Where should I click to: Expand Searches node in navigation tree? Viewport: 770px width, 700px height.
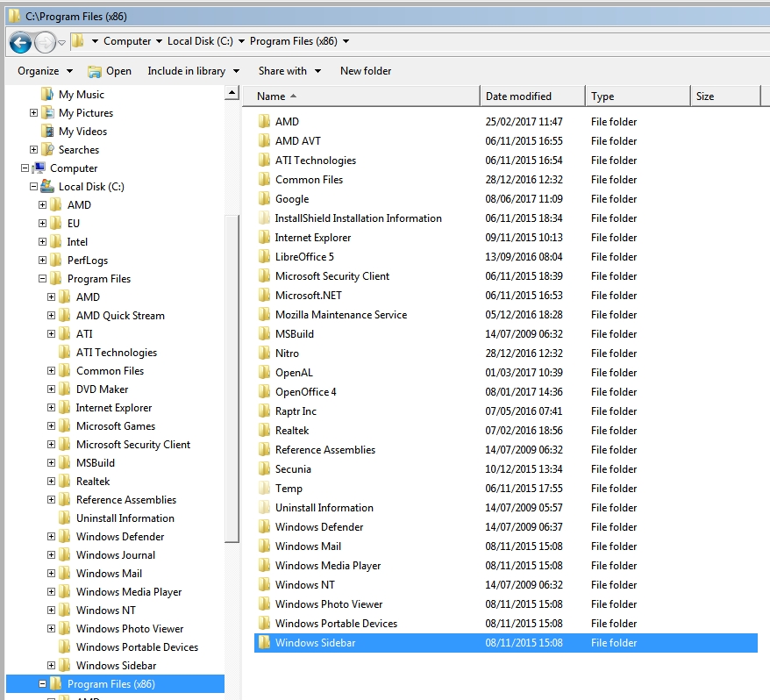click(x=33, y=149)
